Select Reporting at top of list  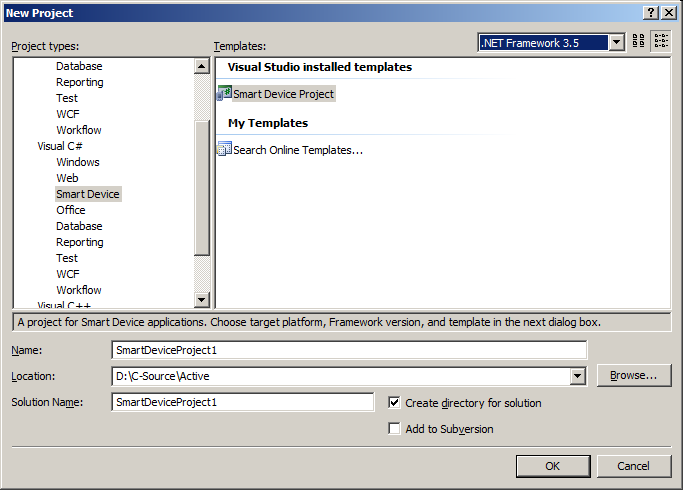tap(80, 82)
